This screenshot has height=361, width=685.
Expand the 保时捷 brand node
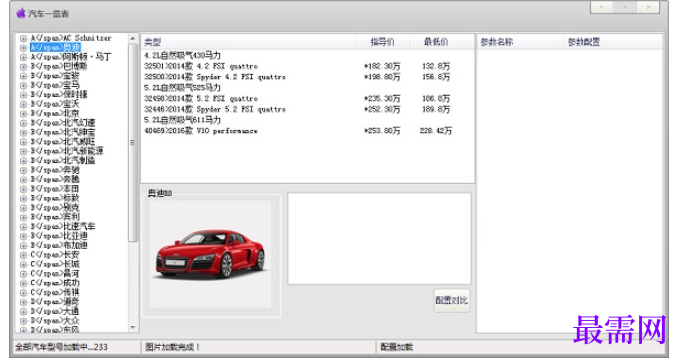point(24,95)
